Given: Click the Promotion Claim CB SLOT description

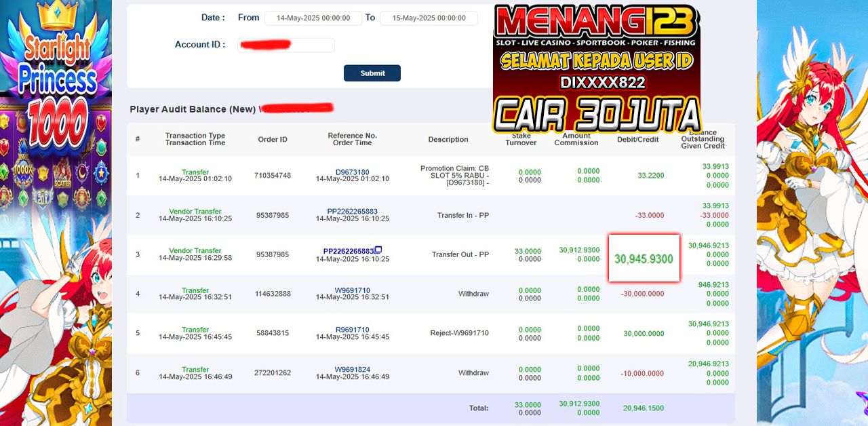Looking at the screenshot, I should point(454,176).
